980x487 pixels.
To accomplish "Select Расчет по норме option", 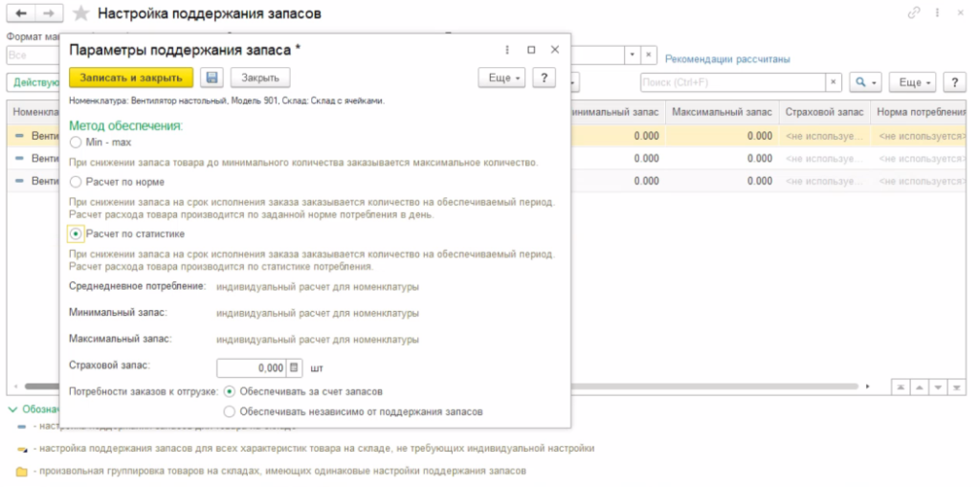I will pos(77,182).
